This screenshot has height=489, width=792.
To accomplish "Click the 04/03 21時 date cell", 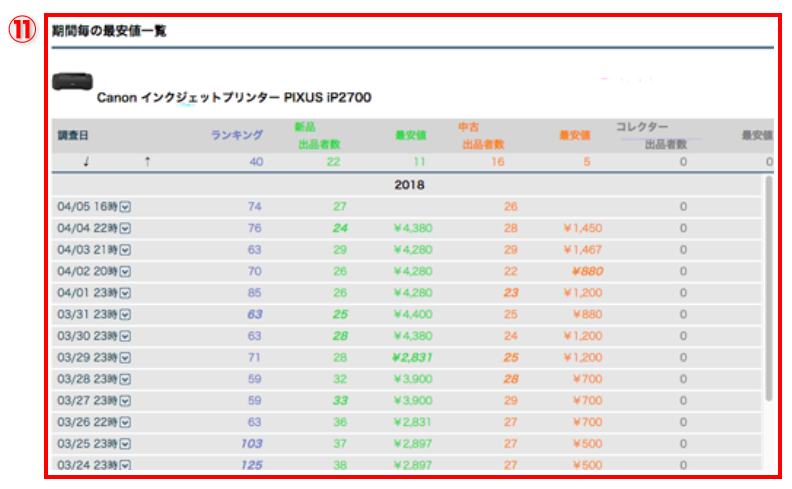I will click(x=87, y=250).
